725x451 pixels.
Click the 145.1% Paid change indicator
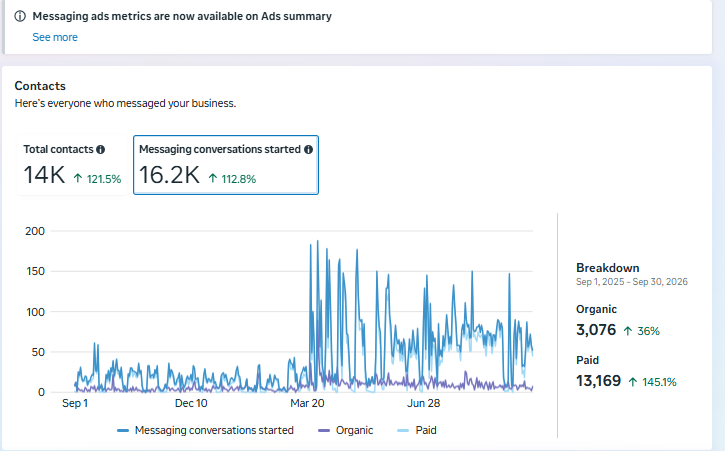pyautogui.click(x=652, y=382)
